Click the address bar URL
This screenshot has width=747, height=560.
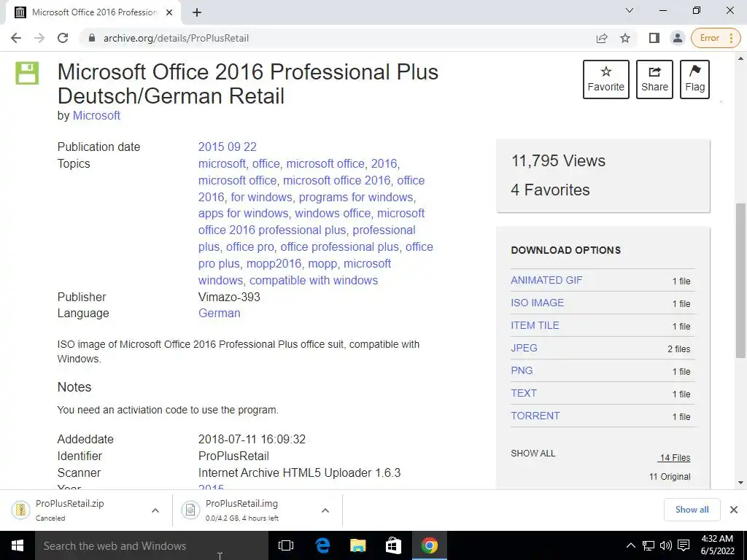(x=176, y=38)
